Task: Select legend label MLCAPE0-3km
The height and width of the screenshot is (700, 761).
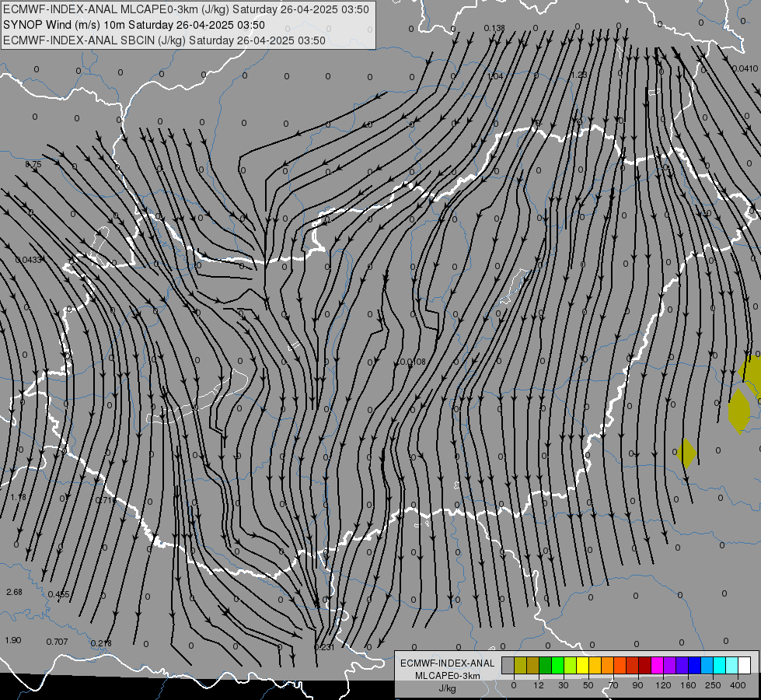Action: pos(448,676)
